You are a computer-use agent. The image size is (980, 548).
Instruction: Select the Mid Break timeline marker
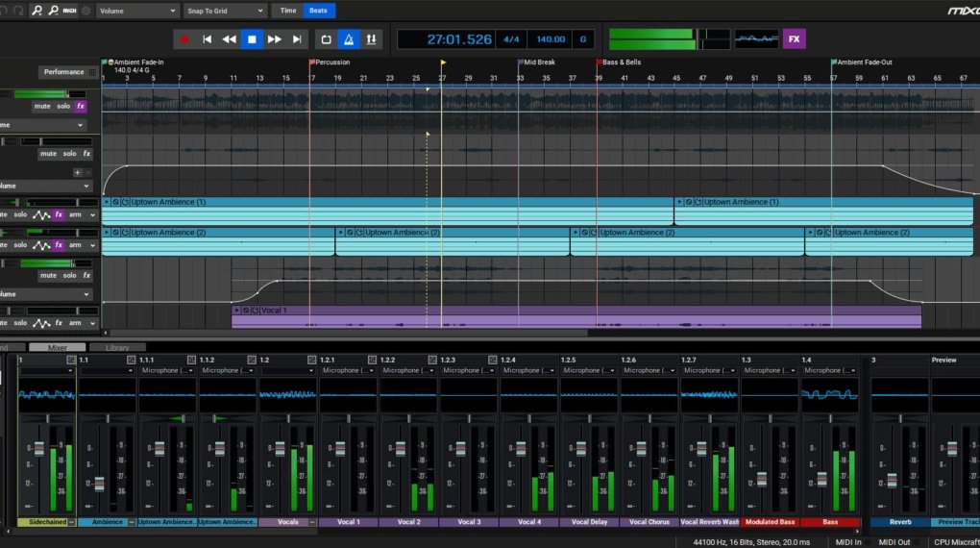537,62
